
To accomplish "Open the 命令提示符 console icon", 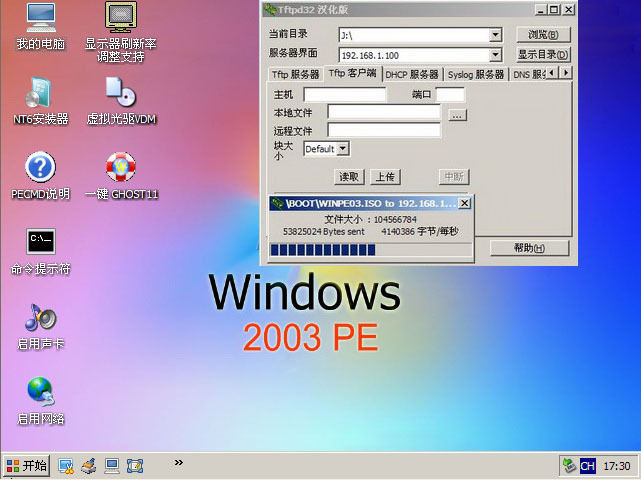I will tap(40, 251).
